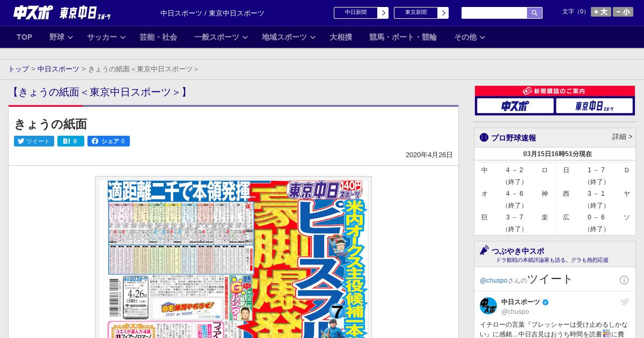Screen dimensions: 644x338
Task: Open the 東京新聞 link button
Action: 416,13
